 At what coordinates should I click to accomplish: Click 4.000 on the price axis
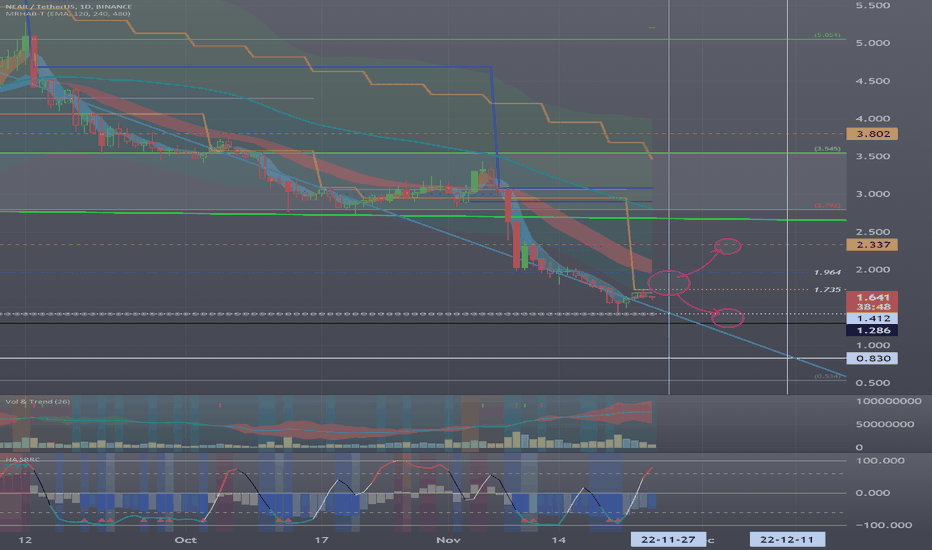pos(873,118)
